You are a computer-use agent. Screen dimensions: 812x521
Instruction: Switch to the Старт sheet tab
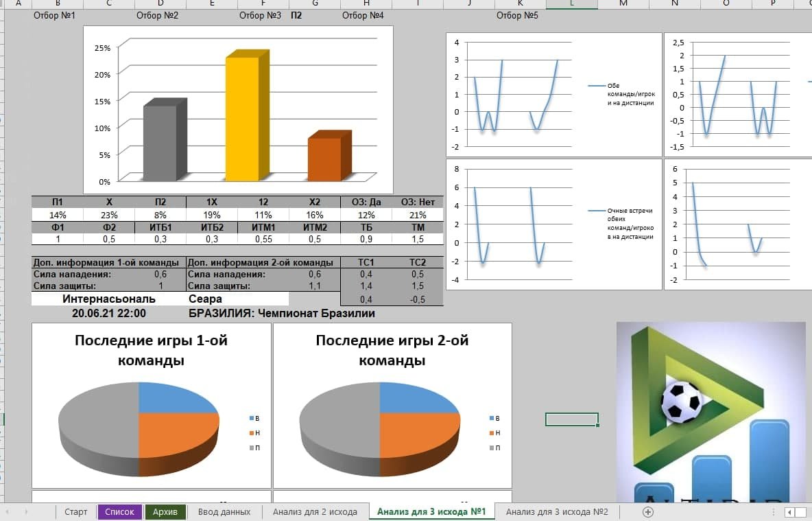pyautogui.click(x=76, y=512)
